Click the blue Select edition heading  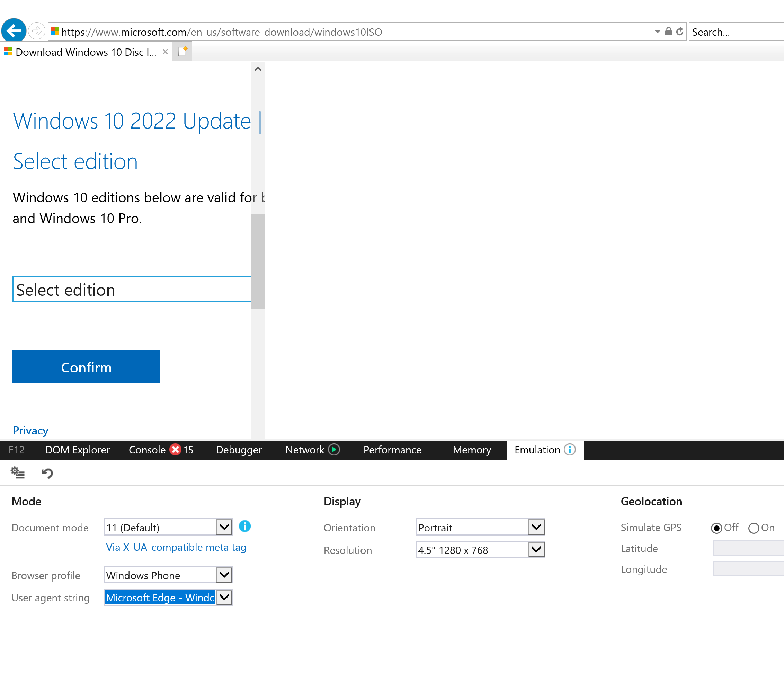(75, 161)
